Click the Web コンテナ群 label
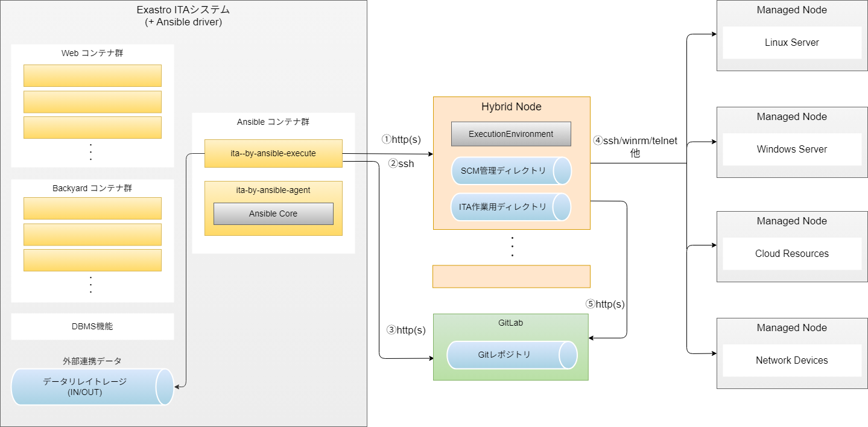Viewport: 868px width, 427px height. [x=92, y=53]
